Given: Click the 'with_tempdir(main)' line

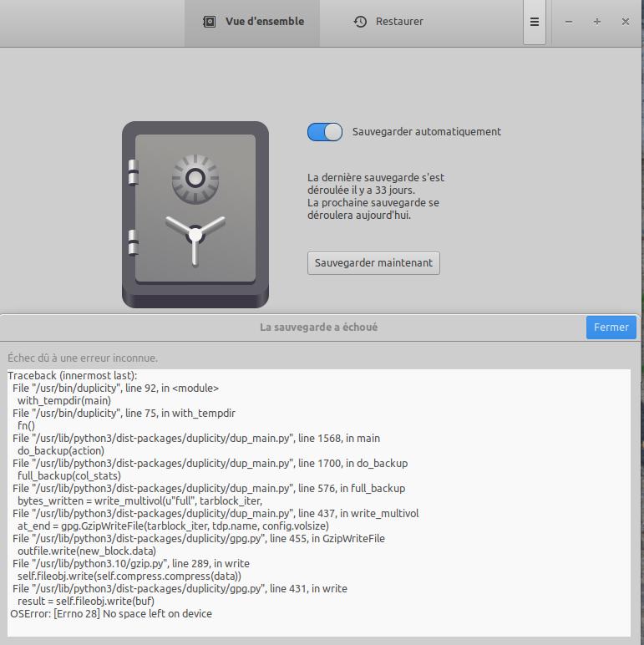Looking at the screenshot, I should click(x=64, y=401).
